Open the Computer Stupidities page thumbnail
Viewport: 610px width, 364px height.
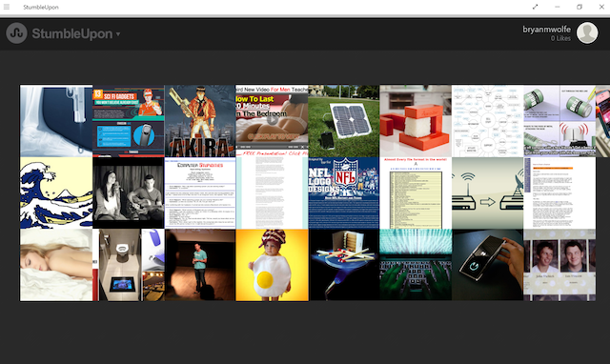tap(200, 192)
